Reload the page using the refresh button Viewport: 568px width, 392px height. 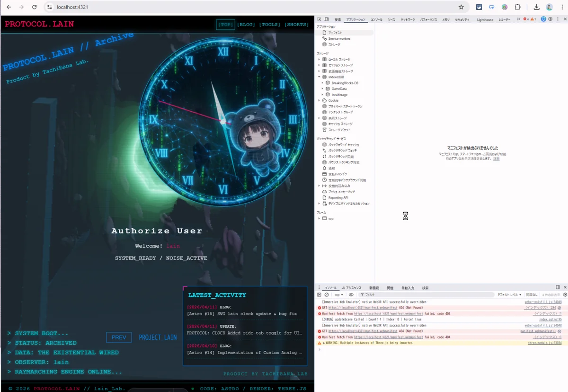coord(34,7)
